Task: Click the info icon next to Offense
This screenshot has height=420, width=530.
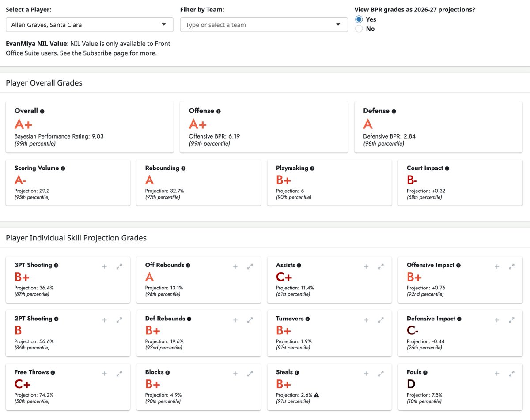Action: click(x=219, y=111)
